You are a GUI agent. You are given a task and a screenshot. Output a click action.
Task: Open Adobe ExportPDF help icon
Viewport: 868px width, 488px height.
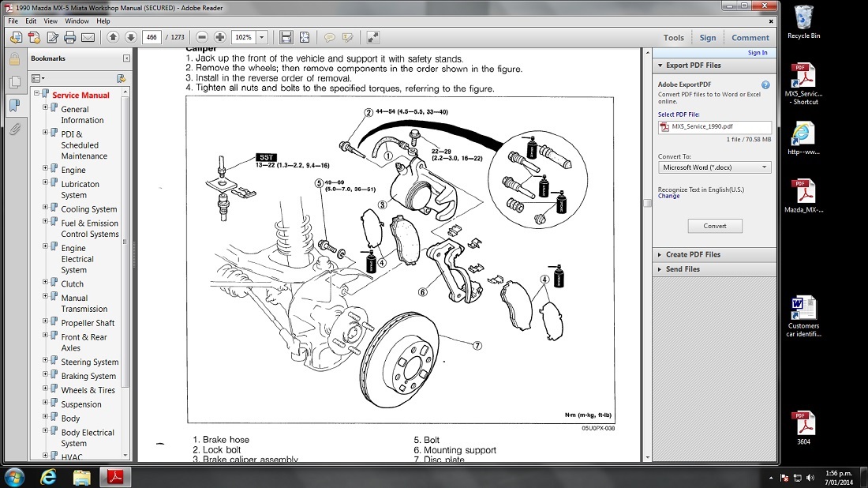(x=765, y=84)
